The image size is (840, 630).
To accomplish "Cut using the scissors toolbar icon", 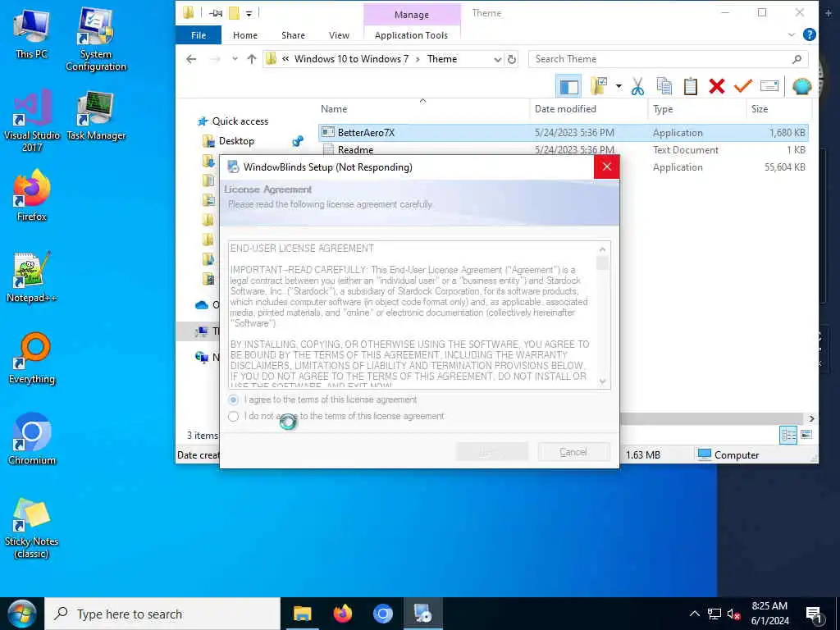I will click(x=637, y=86).
